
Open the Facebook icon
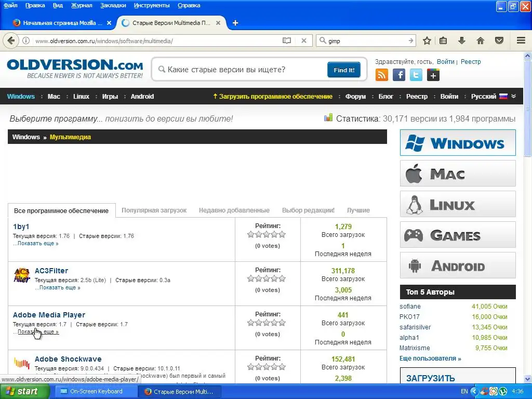click(x=399, y=75)
